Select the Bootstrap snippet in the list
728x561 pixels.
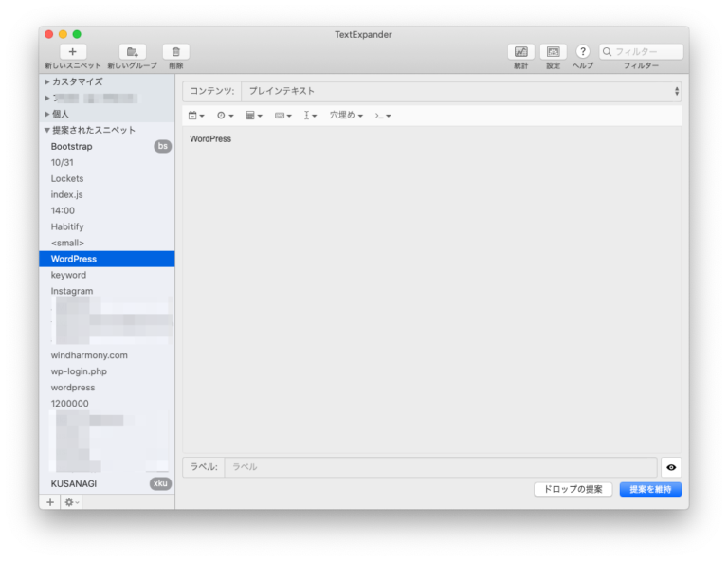click(x=72, y=147)
